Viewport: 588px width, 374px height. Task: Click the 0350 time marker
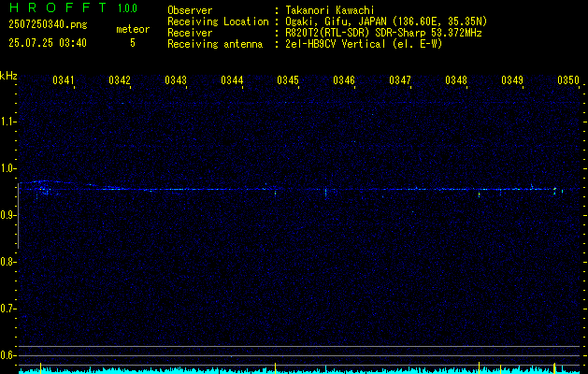(x=568, y=79)
